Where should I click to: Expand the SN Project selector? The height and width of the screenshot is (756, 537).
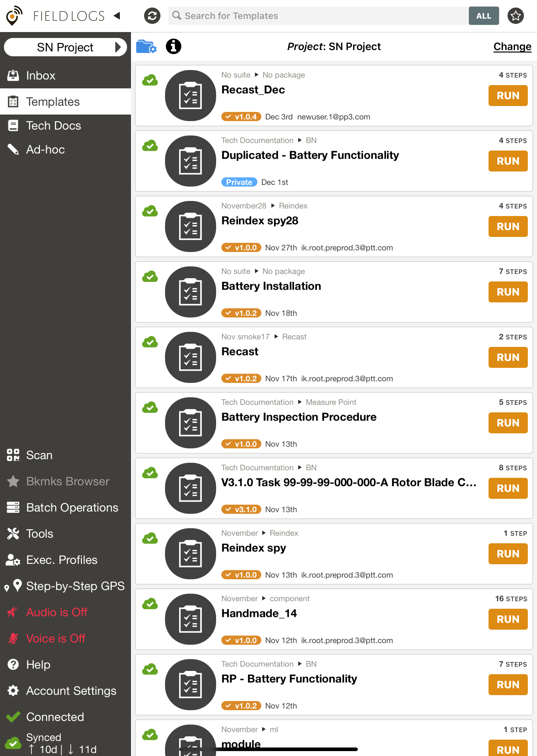[65, 47]
